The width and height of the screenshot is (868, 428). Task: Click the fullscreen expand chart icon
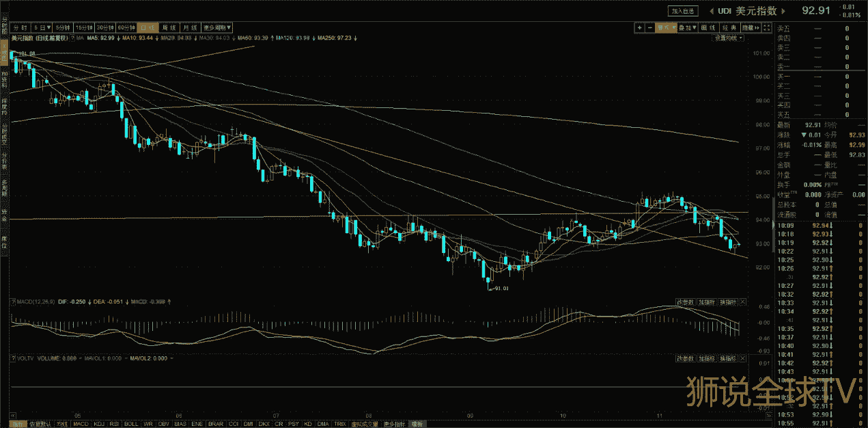click(x=767, y=27)
